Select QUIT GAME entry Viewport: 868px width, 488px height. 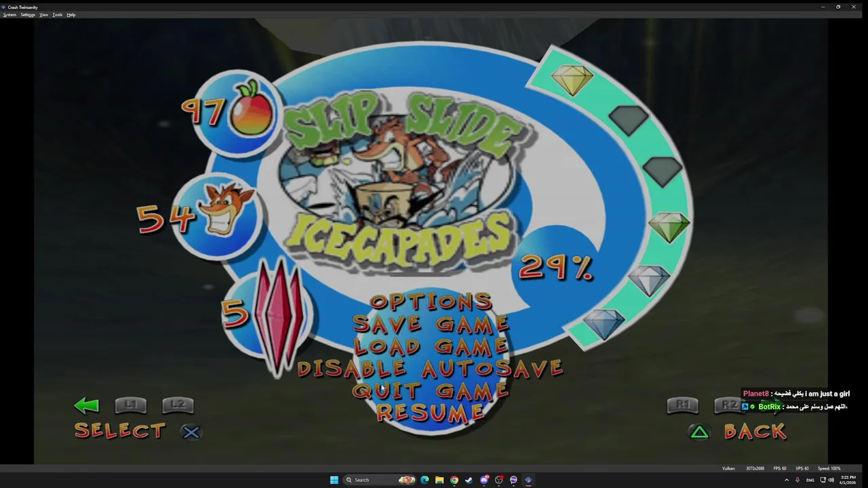coord(431,390)
